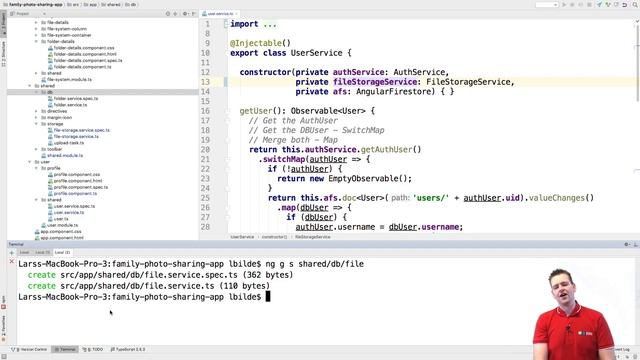This screenshot has height=360, width=640.
Task: Click the db breadcrumb in navigation bar
Action: (x=131, y=4)
